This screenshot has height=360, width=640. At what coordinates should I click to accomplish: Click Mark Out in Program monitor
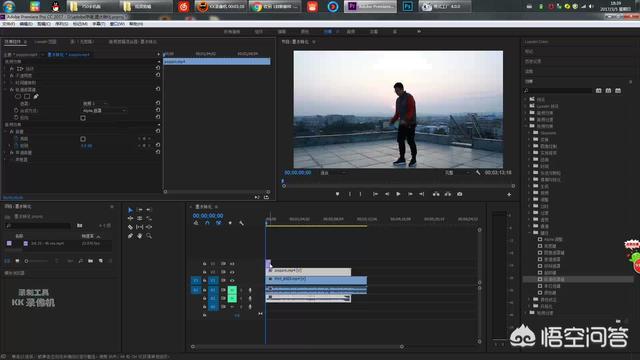click(360, 194)
